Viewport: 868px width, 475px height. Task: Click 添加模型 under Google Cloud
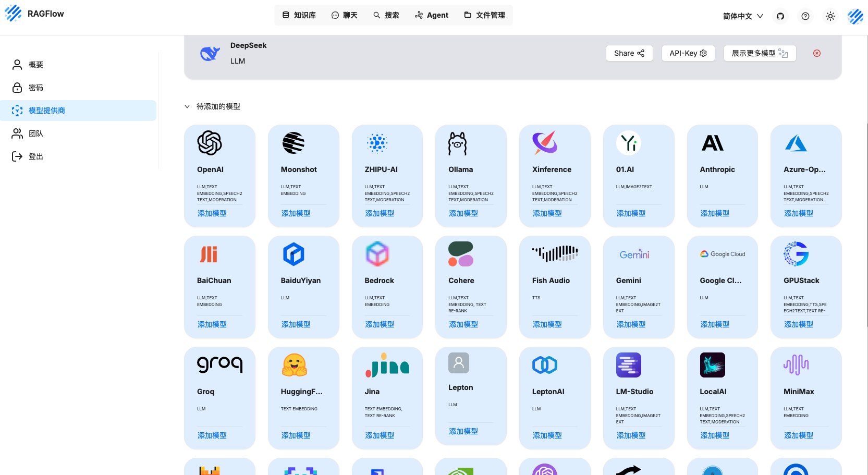[x=715, y=324]
